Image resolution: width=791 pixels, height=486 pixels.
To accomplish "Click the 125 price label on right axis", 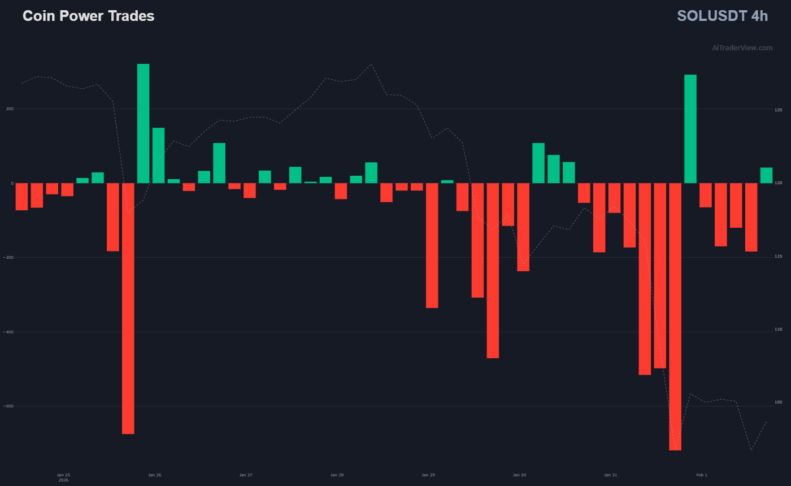I will coord(777,110).
